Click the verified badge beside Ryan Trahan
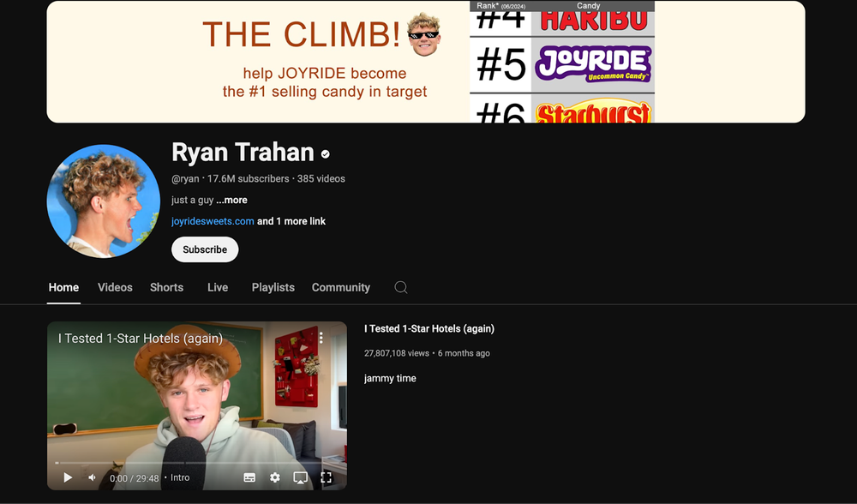This screenshot has height=504, width=857. tap(325, 154)
